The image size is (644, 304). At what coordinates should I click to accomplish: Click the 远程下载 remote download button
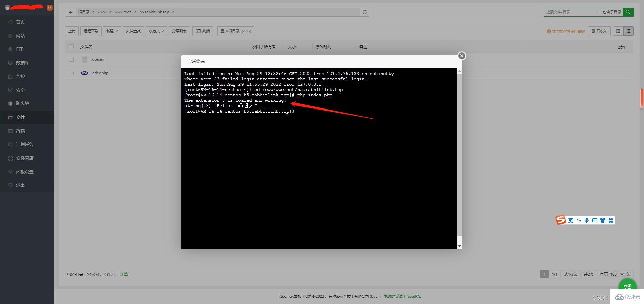coord(91,31)
